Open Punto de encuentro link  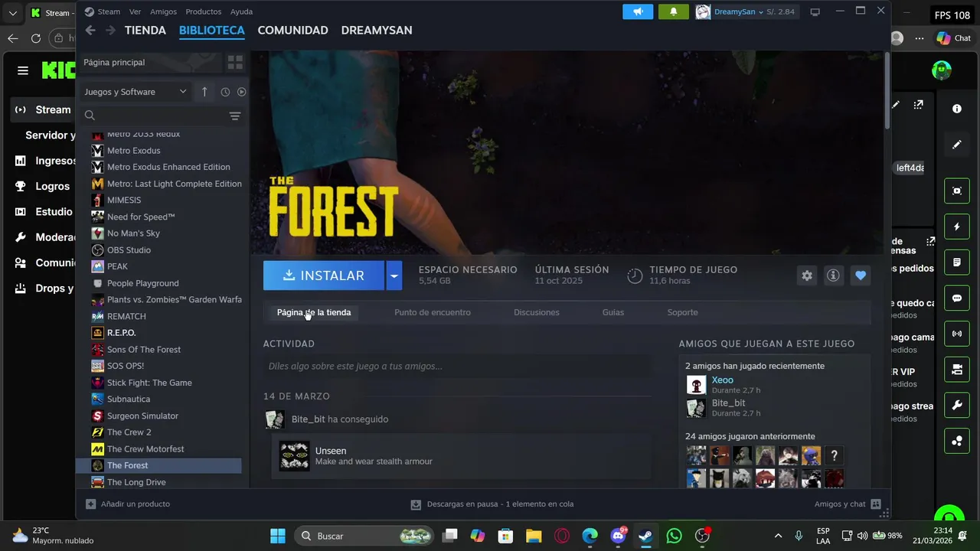pos(433,312)
